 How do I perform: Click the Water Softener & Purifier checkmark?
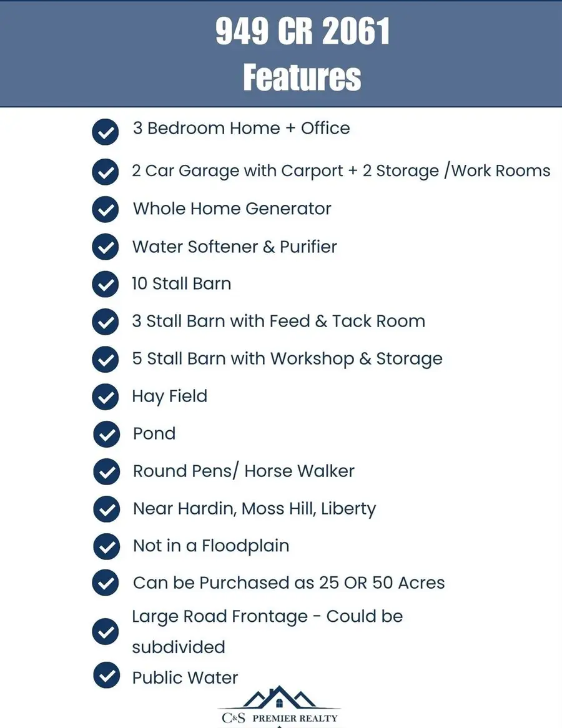106,248
